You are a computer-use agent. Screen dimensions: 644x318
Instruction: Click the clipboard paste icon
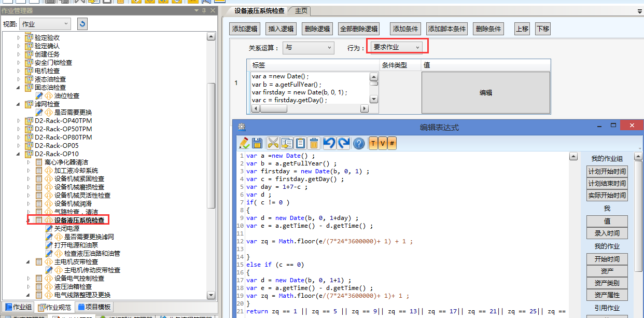(300, 144)
